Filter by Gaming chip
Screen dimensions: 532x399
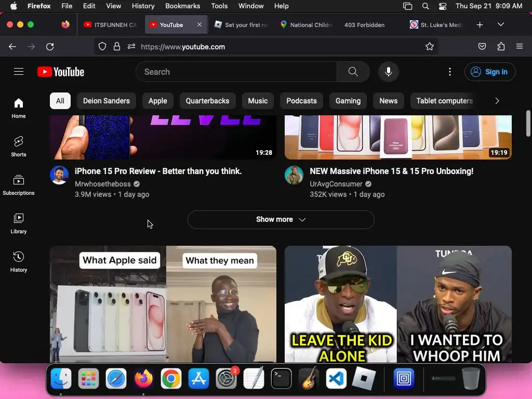pos(348,101)
